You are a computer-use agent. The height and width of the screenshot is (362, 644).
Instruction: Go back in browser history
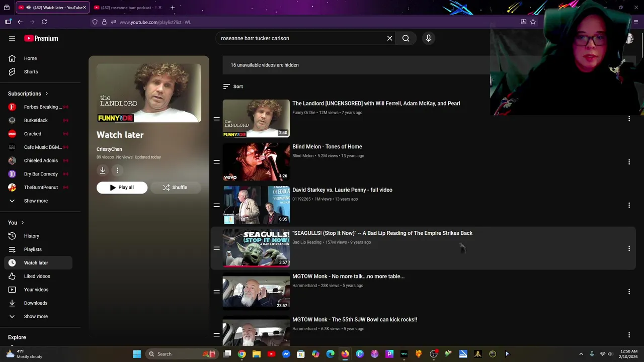20,22
